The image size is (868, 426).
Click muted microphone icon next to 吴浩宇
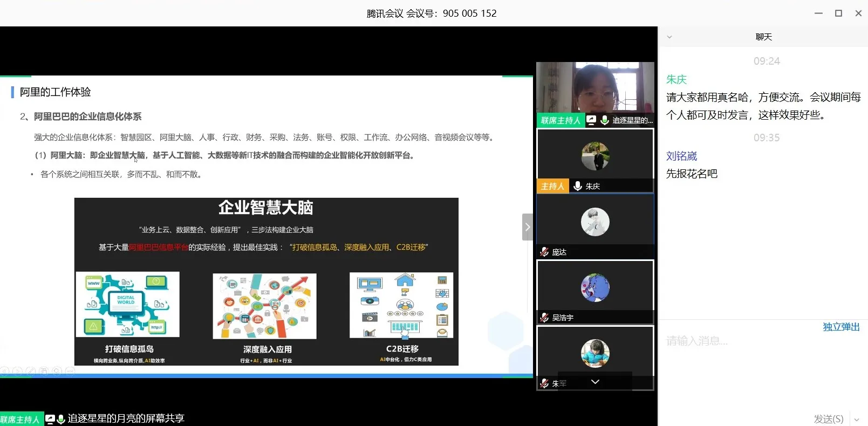(x=544, y=318)
